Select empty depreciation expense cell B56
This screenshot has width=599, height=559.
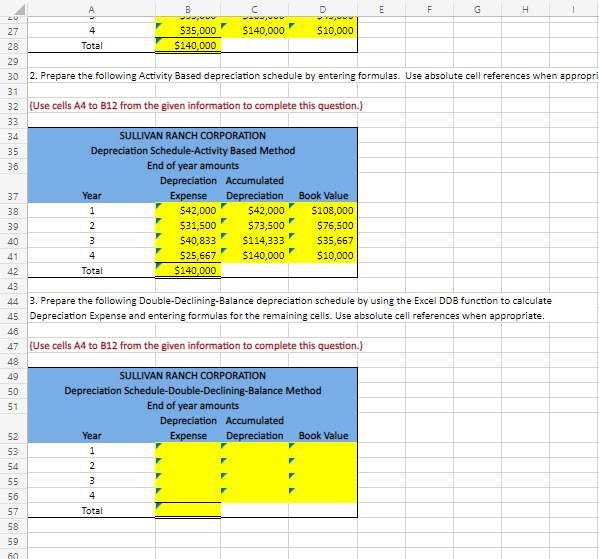point(188,496)
